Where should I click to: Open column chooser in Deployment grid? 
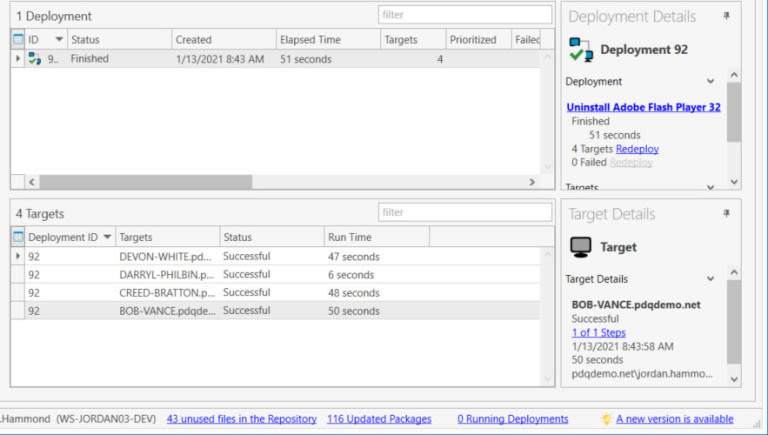pos(18,39)
